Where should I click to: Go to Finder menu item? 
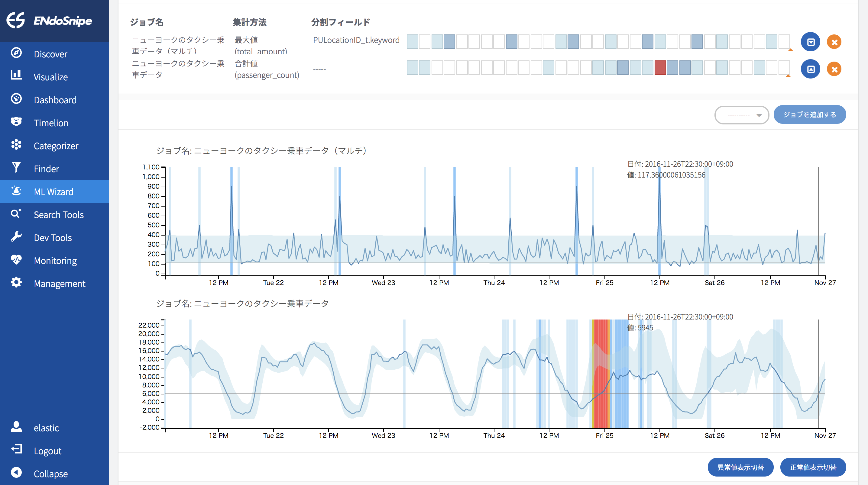[47, 169]
